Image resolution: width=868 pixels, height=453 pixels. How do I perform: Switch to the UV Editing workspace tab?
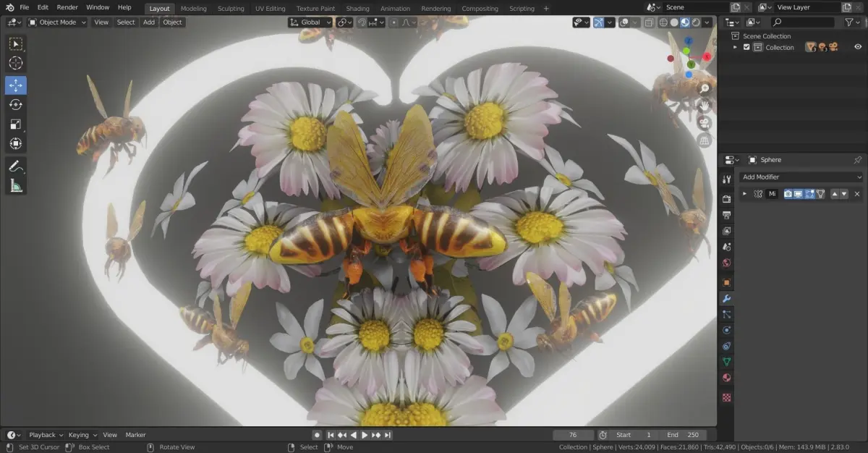click(271, 9)
